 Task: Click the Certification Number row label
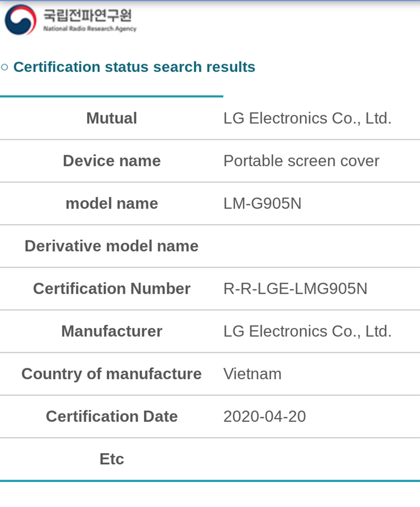(x=111, y=288)
